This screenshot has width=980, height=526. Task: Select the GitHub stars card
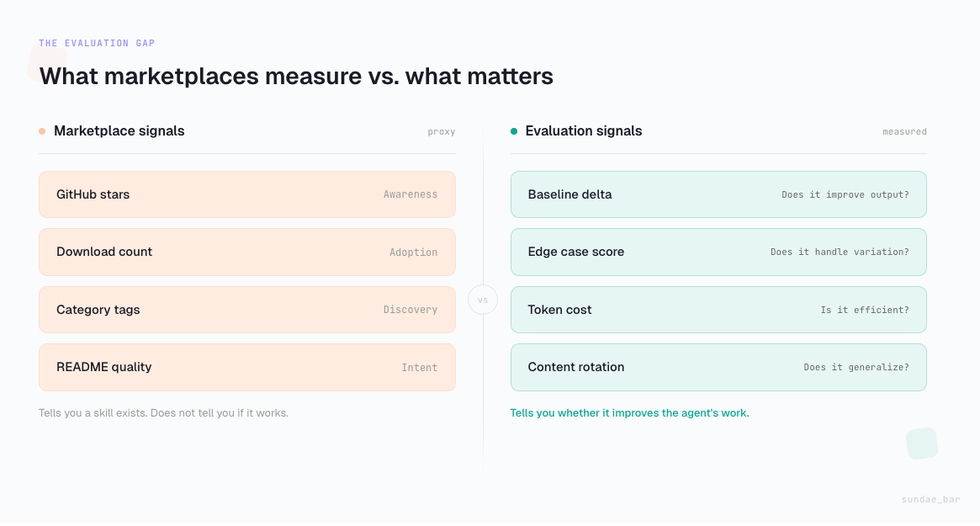click(x=246, y=194)
